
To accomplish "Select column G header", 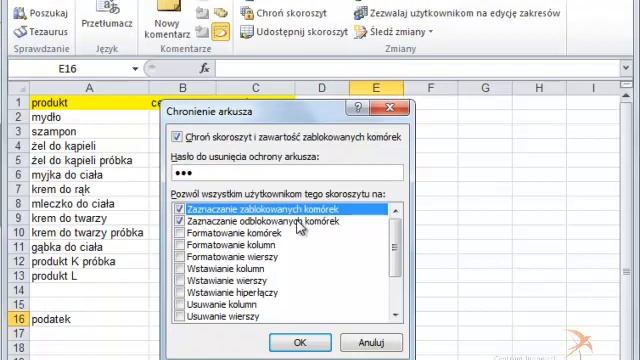I will tap(485, 88).
